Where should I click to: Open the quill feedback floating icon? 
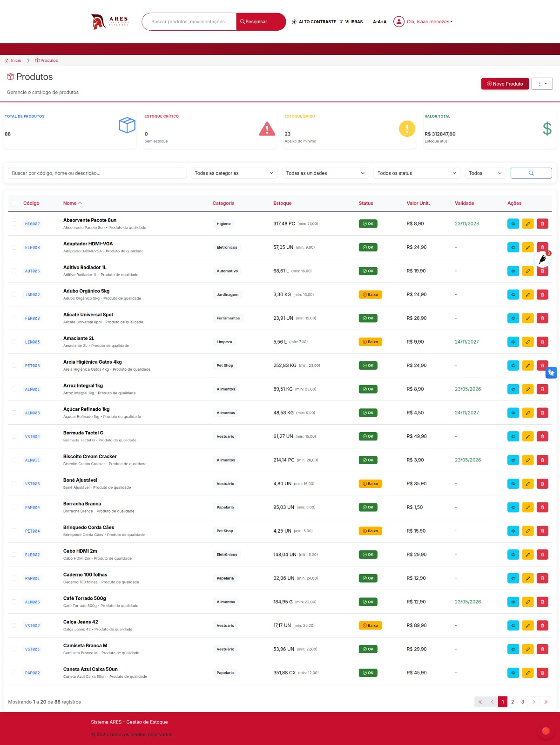pyautogui.click(x=542, y=259)
